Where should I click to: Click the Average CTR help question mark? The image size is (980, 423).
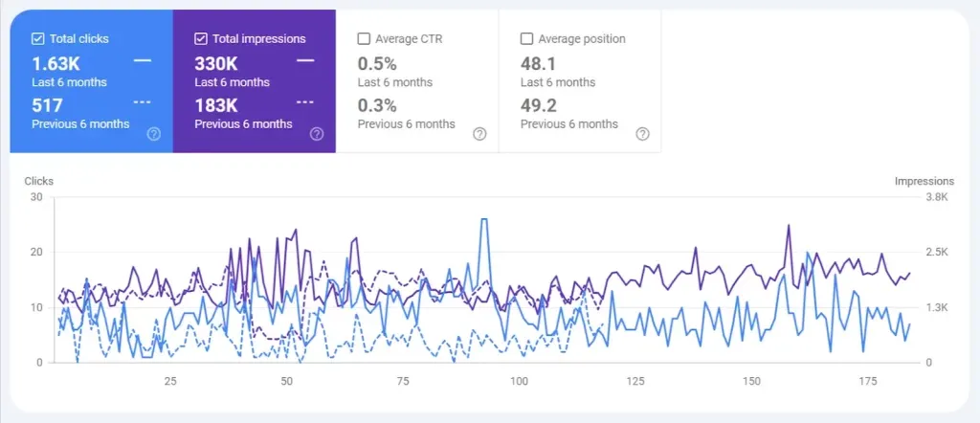479,134
